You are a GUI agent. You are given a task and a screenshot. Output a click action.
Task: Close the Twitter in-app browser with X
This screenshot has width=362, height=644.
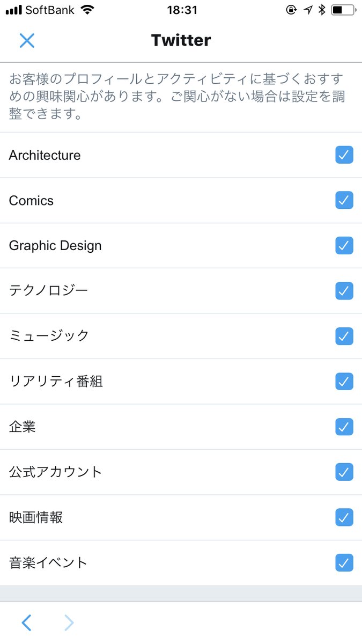pyautogui.click(x=27, y=40)
